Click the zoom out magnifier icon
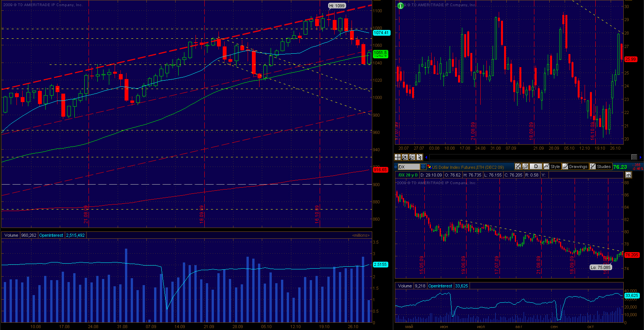Viewport: 644px width, 330px height. tap(412, 157)
